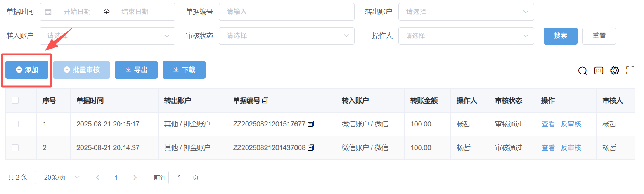Select all rows with header checkbox
Image resolution: width=644 pixels, height=194 pixels.
(x=15, y=100)
